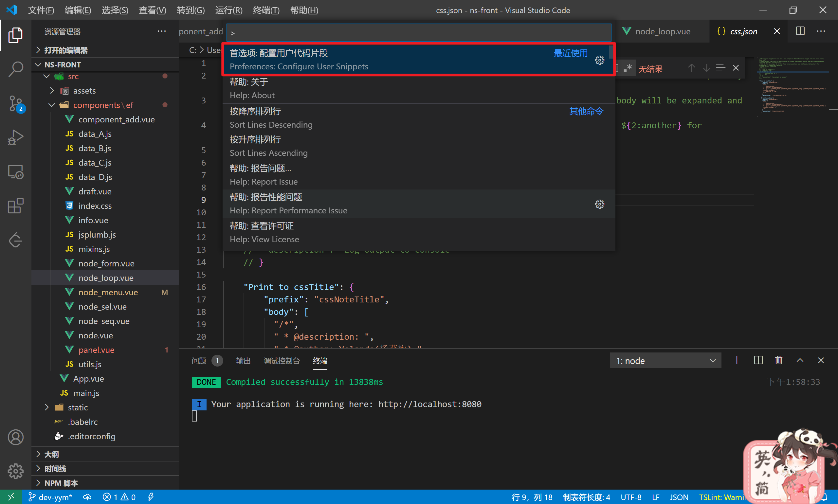Kill terminal with trash icon
Viewport: 838px width, 504px height.
778,360
